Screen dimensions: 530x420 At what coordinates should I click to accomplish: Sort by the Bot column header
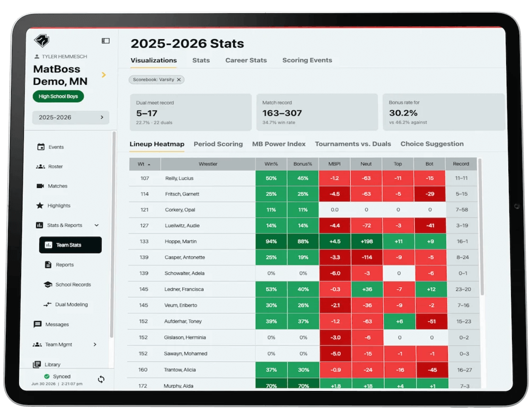429,164
